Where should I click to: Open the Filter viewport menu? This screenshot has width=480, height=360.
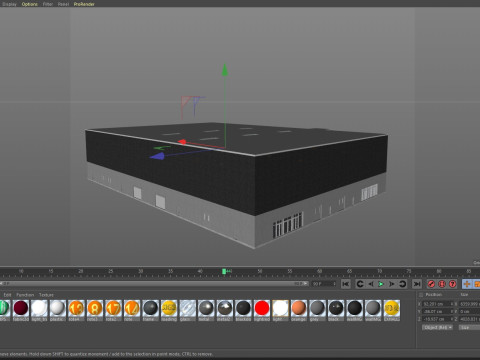tap(48, 4)
